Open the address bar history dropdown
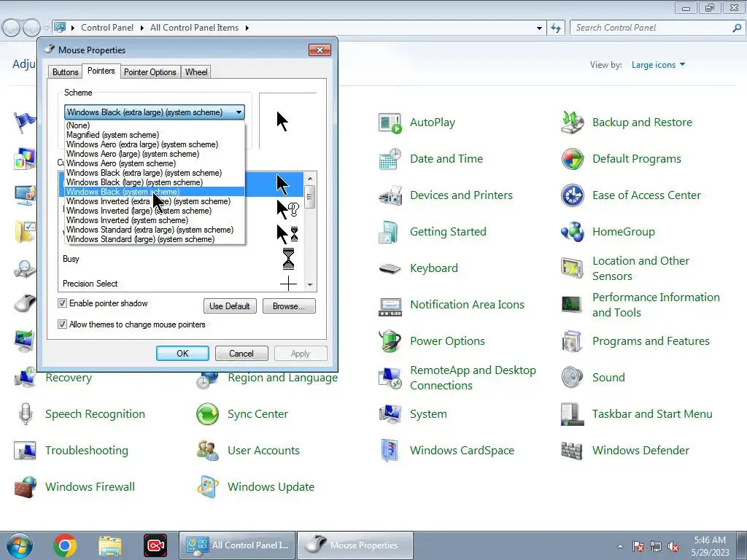Viewport: 747px width, 560px height. [x=539, y=28]
